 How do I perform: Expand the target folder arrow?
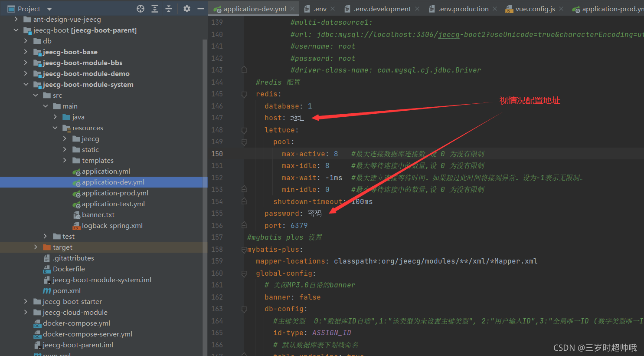coord(36,247)
